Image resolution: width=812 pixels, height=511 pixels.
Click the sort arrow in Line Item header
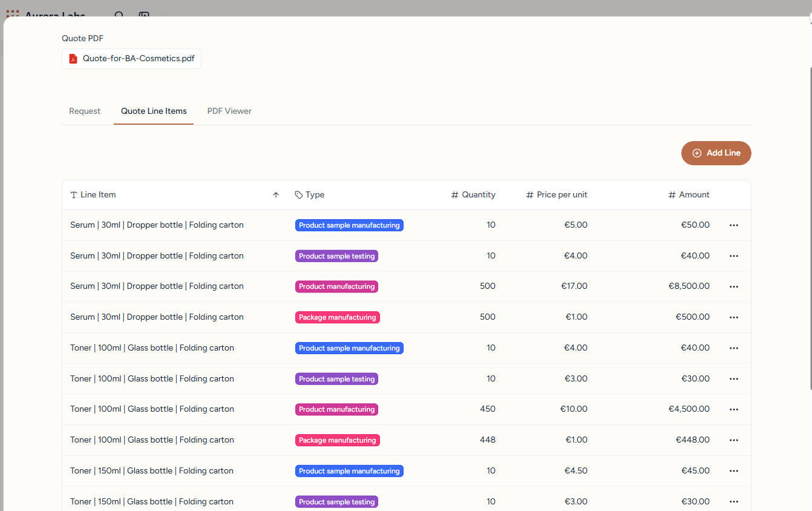click(x=276, y=195)
